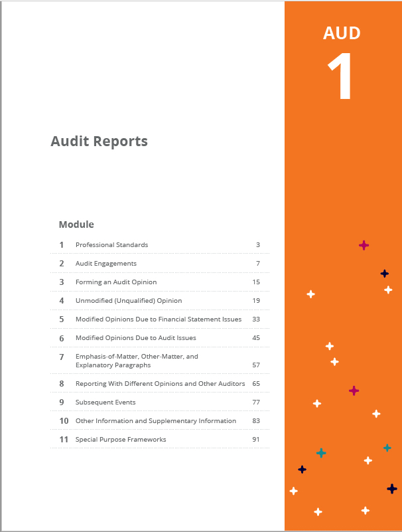This screenshot has width=402, height=532.
Task: Select Reporting With Different Opinions and Other Auditors
Action: pyautogui.click(x=160, y=384)
